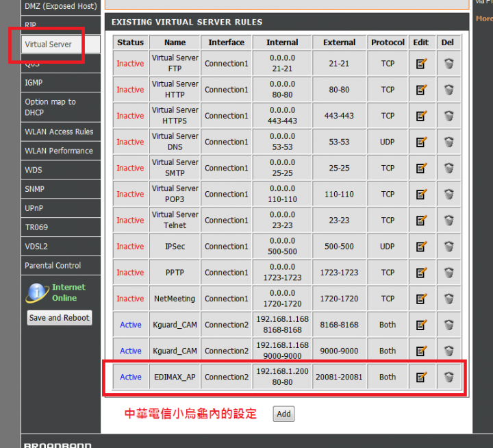Edit the EDIMAX_AP rule
Viewport: 493px width, 448px height.
point(421,377)
